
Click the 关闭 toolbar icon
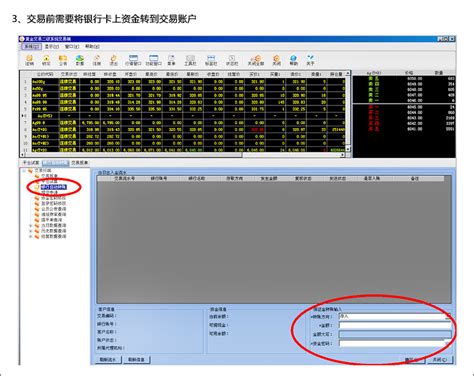tap(276, 60)
